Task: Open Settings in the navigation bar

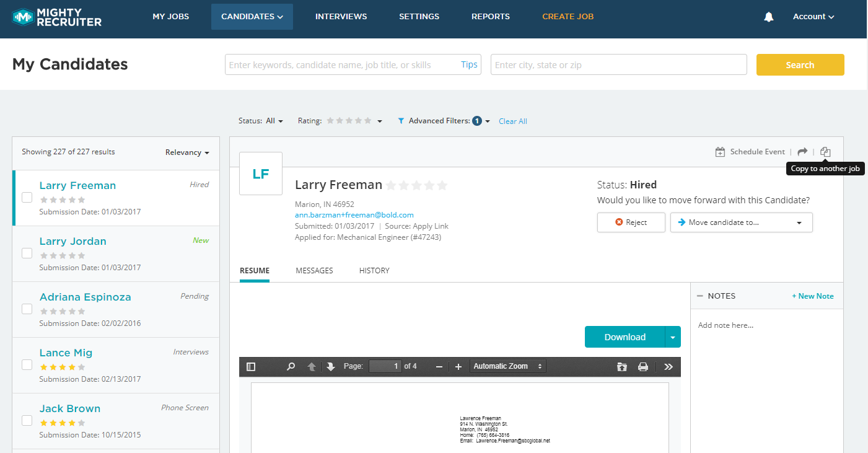Action: point(419,17)
